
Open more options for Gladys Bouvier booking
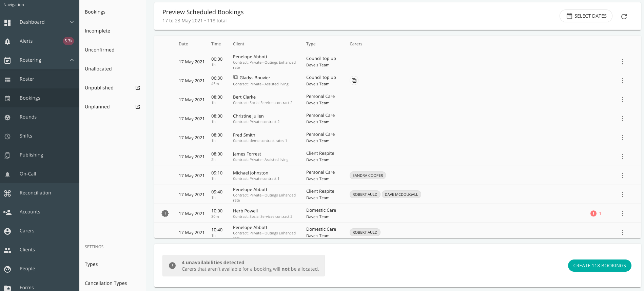point(622,81)
